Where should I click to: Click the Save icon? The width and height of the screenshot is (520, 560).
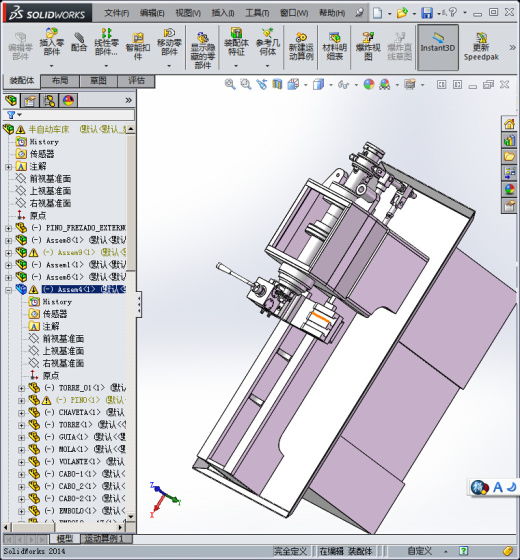click(x=427, y=13)
